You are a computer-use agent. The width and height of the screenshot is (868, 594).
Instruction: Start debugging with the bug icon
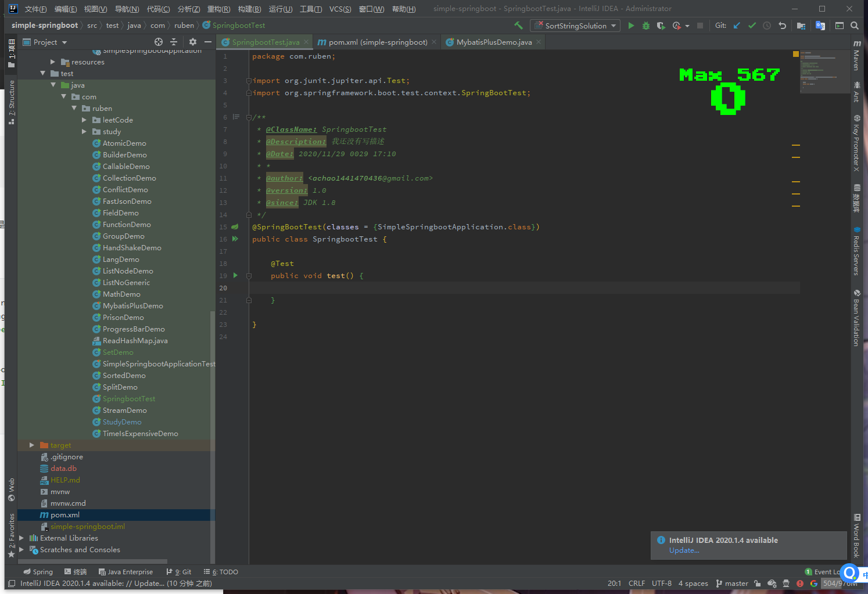646,26
